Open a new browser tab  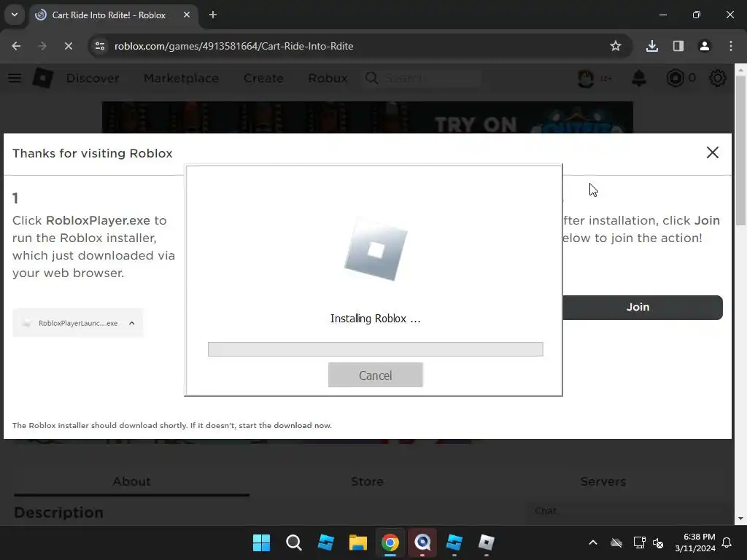coord(213,15)
